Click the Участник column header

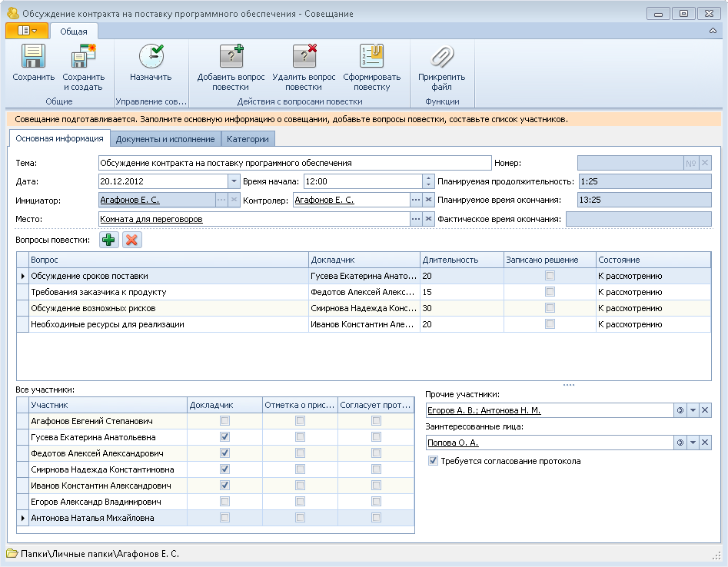pos(108,405)
